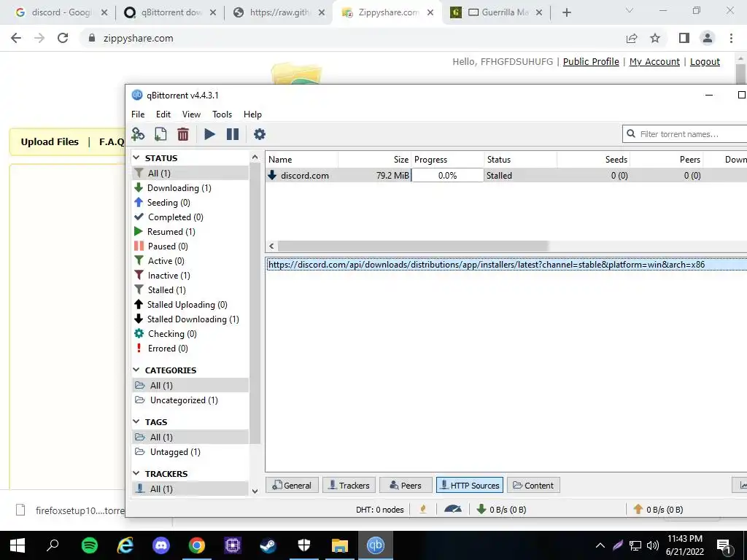Screen dimensions: 747x560
Task: Sort torrents by Seeds column header
Action: pyautogui.click(x=594, y=160)
